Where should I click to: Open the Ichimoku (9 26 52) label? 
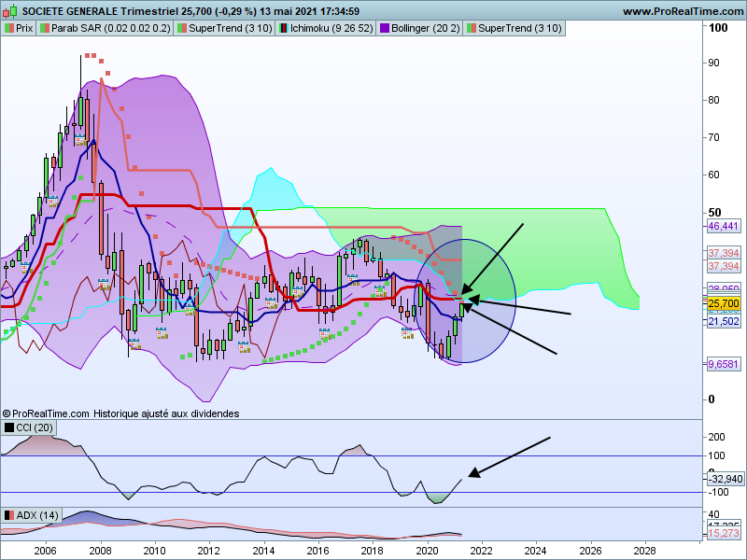point(325,28)
